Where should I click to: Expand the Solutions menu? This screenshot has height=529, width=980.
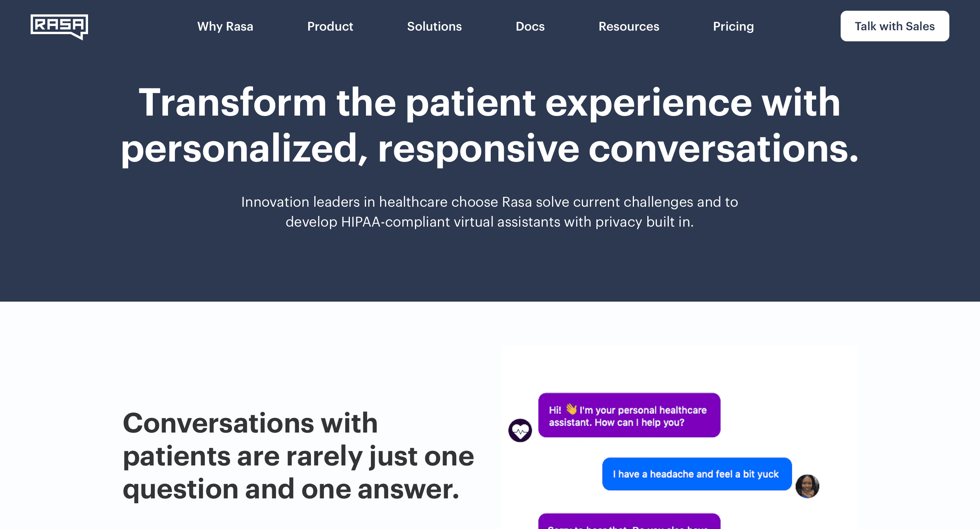tap(434, 26)
